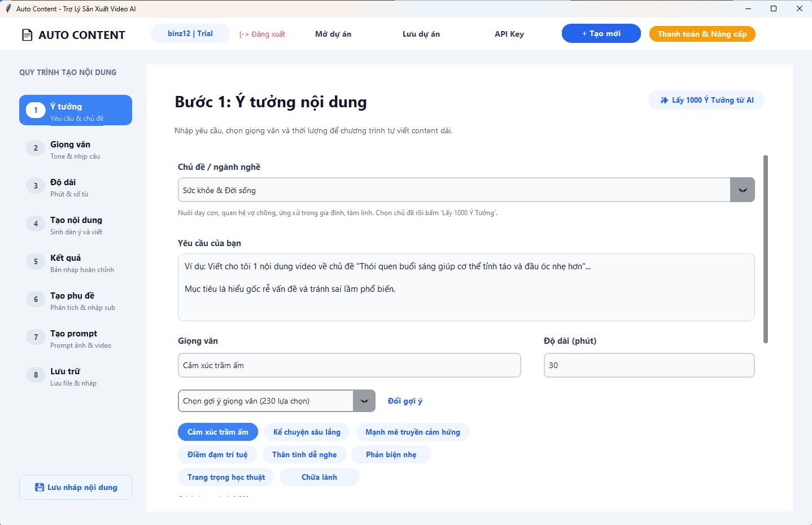Switch to Tạo nội dung step
The image size is (812, 525).
point(76,225)
